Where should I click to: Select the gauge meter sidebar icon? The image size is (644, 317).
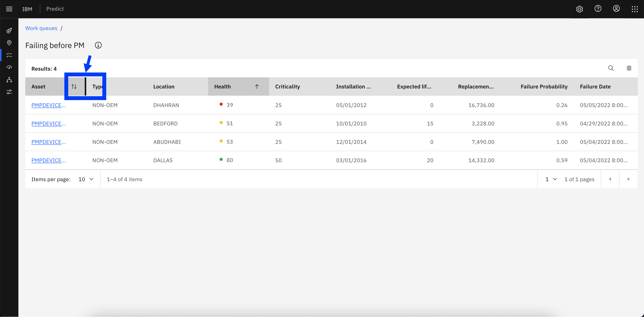(x=9, y=67)
